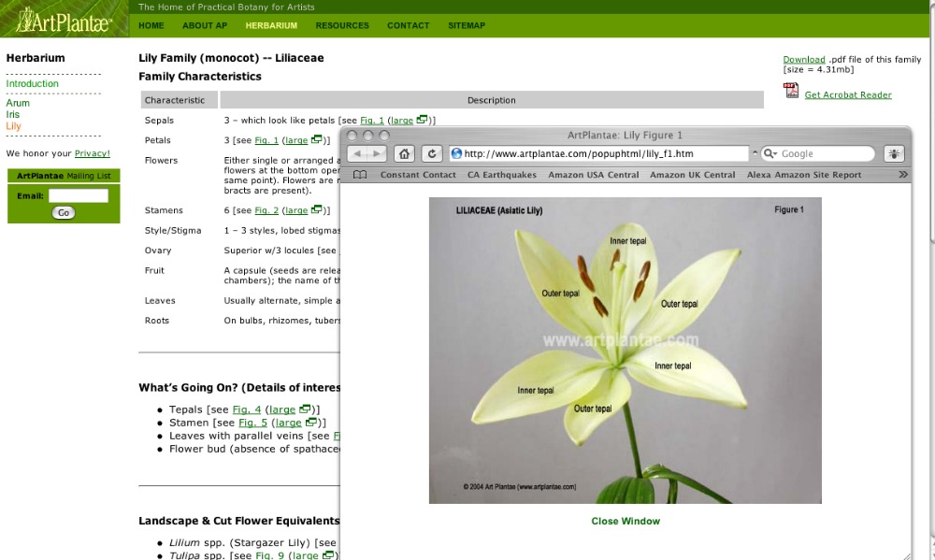Click the bug report spider icon

(x=895, y=153)
